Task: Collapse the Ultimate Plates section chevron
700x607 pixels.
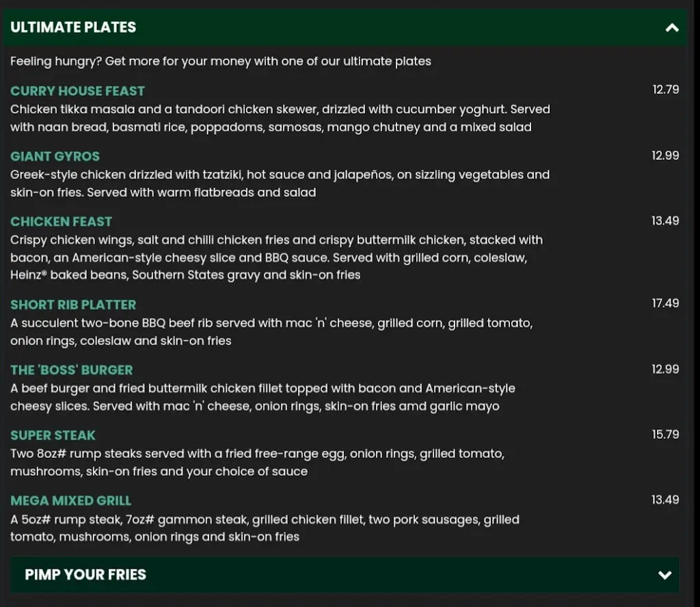Action: click(x=672, y=28)
